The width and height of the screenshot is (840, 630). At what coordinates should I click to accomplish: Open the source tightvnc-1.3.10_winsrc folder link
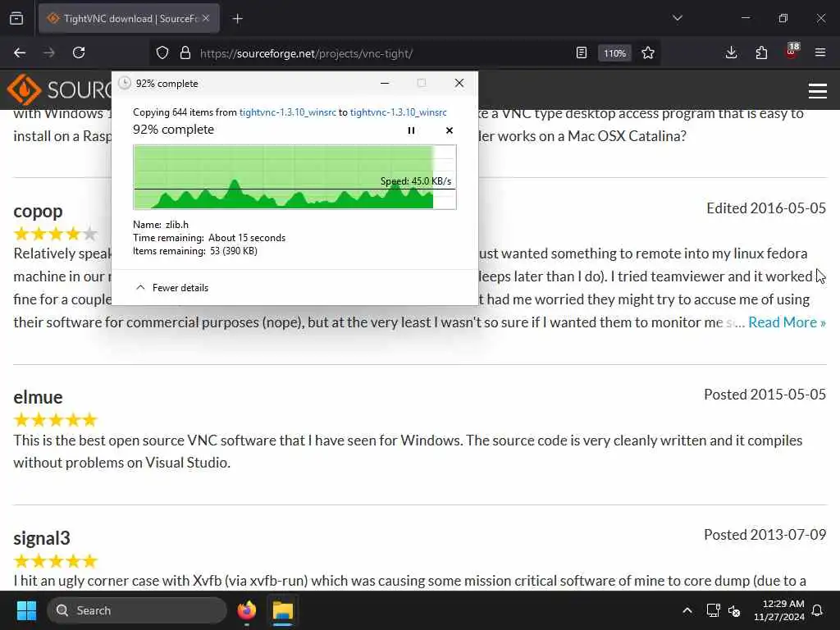click(288, 112)
